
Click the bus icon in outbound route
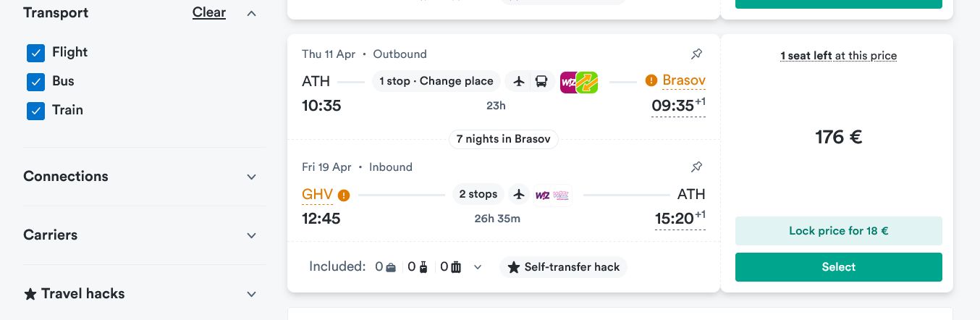(541, 82)
